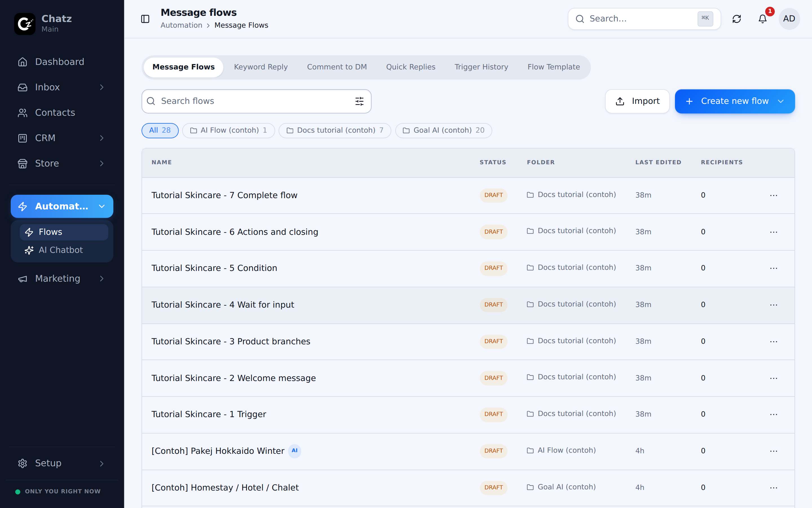812x508 pixels.
Task: Open more options for Wait for input row
Action: tap(774, 305)
